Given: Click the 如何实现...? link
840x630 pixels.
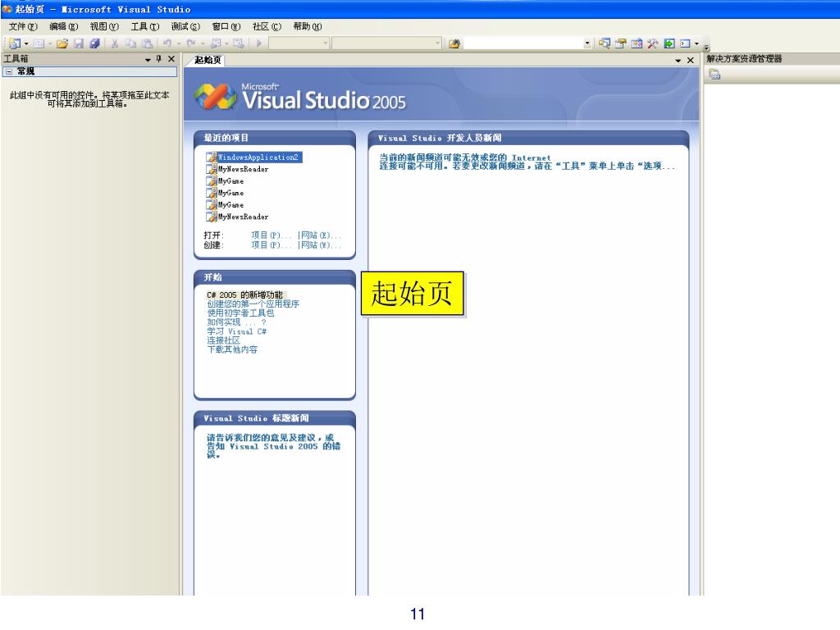Looking at the screenshot, I should click(236, 322).
